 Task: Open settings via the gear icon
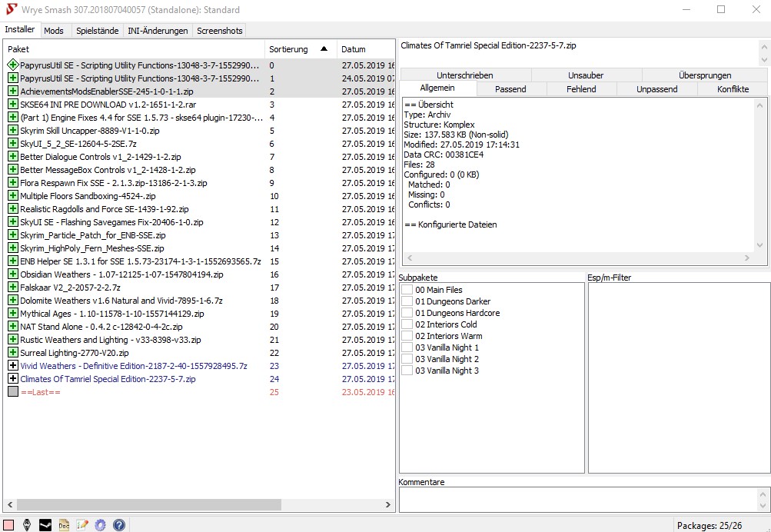100,524
